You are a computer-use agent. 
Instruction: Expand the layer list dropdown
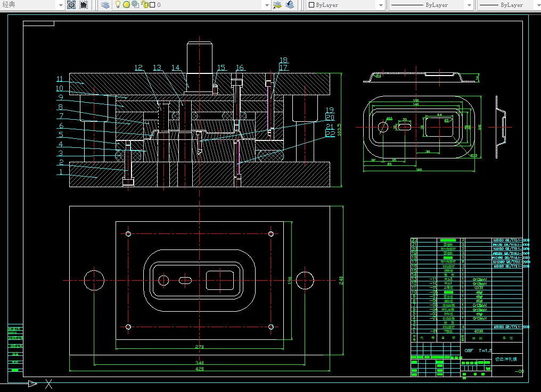tap(267, 5)
